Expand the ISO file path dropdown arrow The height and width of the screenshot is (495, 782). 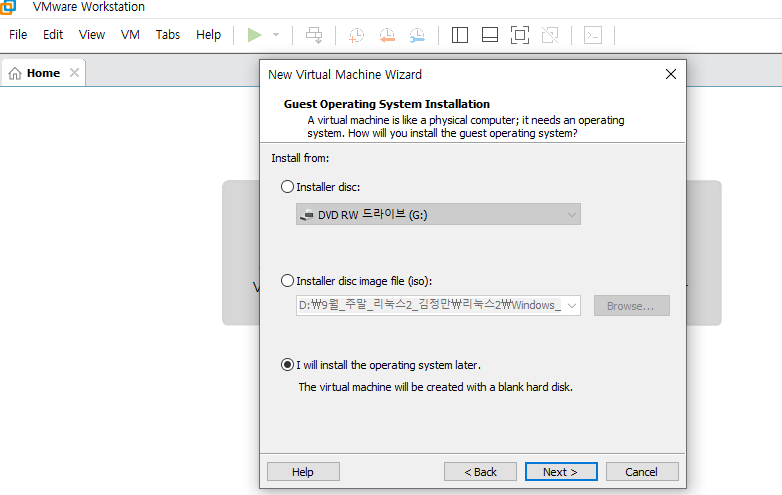(x=572, y=305)
